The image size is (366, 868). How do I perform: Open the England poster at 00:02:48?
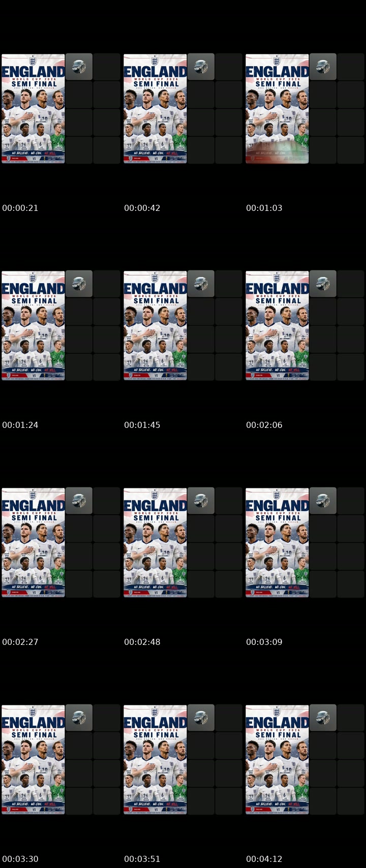(x=155, y=543)
